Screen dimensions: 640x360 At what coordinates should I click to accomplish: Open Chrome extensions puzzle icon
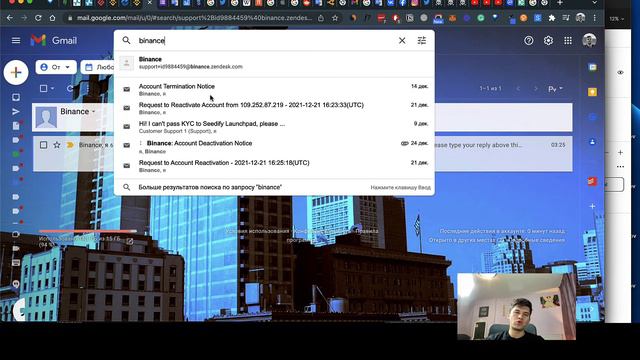[552, 18]
